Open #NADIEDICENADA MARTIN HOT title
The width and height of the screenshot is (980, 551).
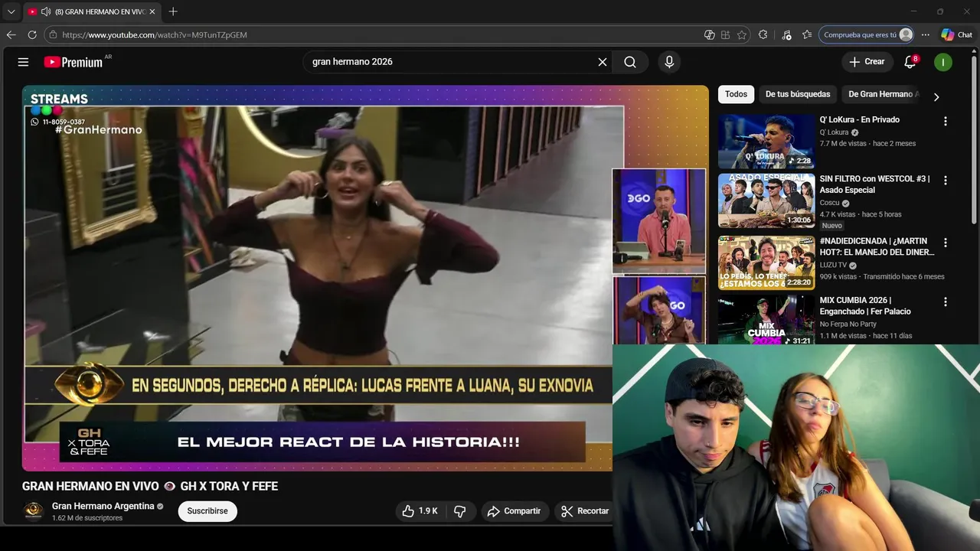point(877,246)
